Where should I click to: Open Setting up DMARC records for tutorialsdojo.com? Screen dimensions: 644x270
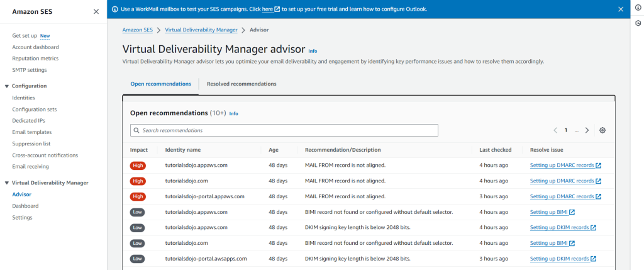click(565, 181)
